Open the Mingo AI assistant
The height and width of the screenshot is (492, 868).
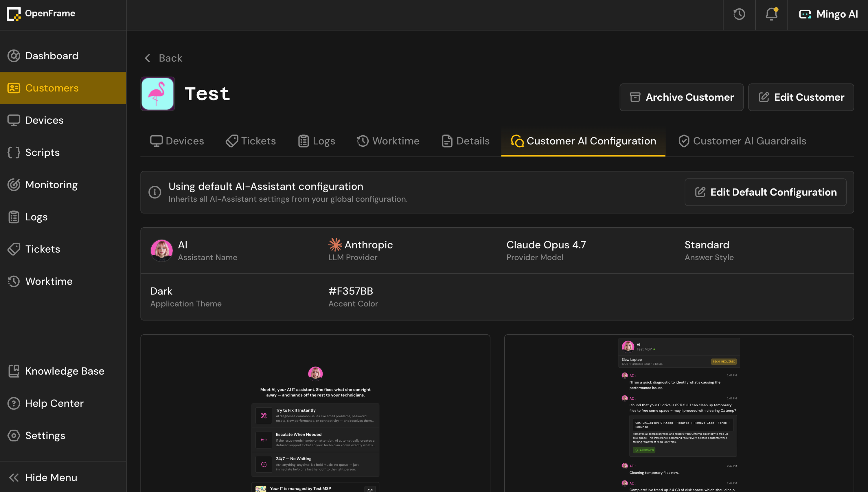coord(828,14)
